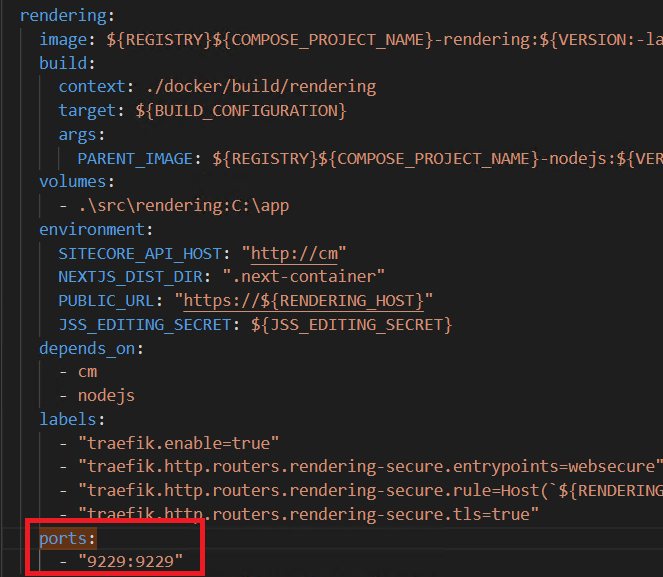Image resolution: width=663 pixels, height=577 pixels.
Task: Click the labels key
Action: [68, 419]
